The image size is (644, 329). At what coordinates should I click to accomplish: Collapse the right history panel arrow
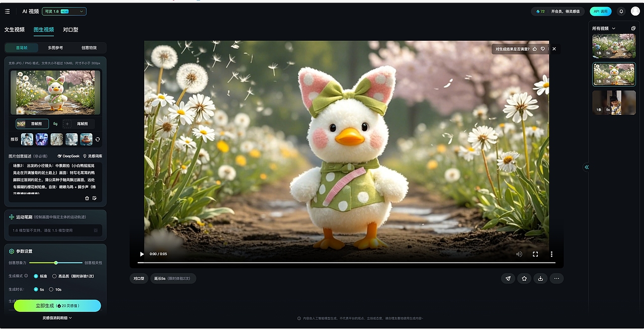[587, 167]
